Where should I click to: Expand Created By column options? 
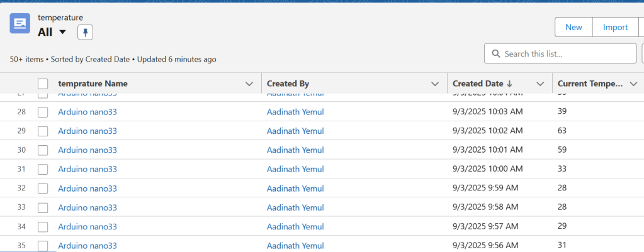coord(434,84)
